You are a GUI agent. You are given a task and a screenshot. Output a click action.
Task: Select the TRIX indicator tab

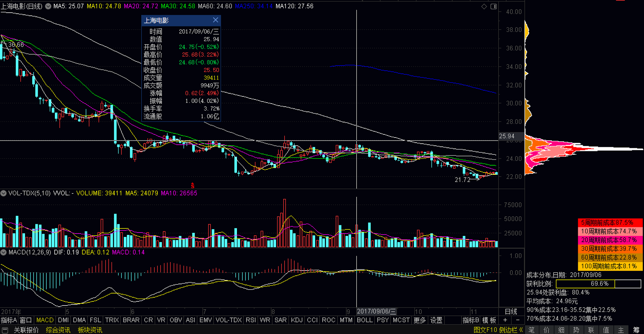pos(112,320)
